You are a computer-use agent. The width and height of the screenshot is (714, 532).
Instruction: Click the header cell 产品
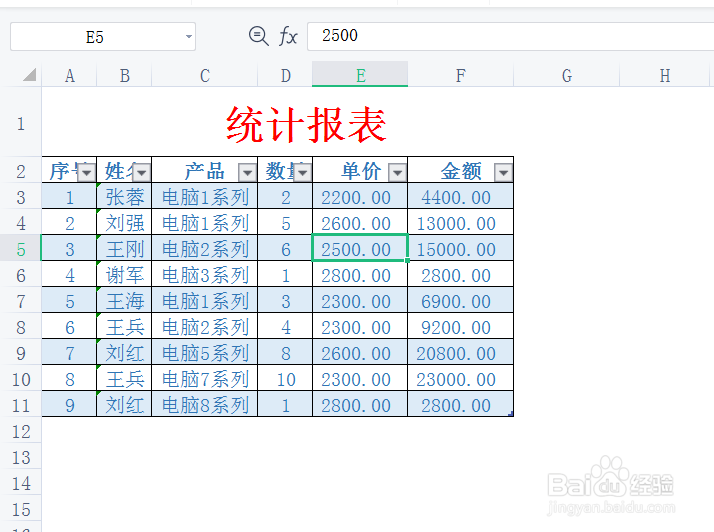[x=205, y=171]
